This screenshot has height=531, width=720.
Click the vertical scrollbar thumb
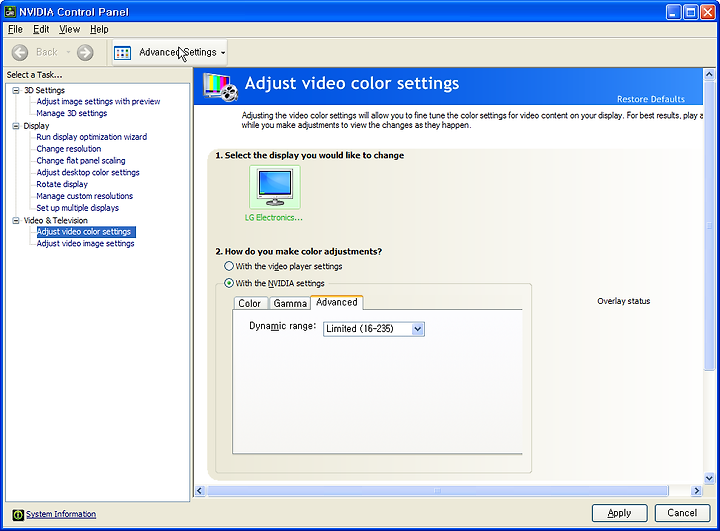(x=709, y=225)
